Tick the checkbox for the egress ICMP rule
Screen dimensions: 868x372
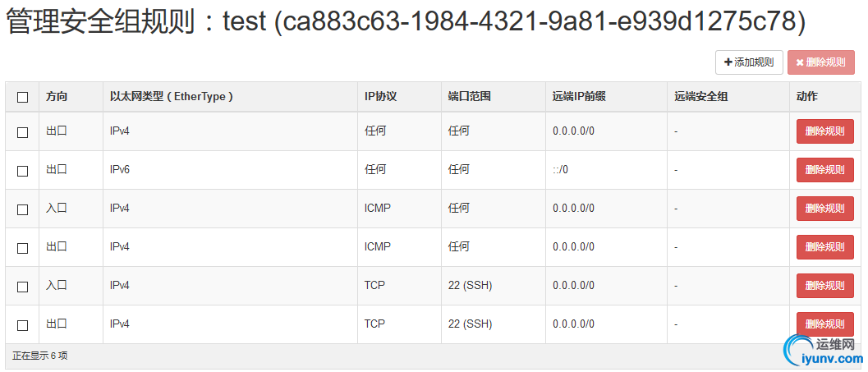point(23,248)
